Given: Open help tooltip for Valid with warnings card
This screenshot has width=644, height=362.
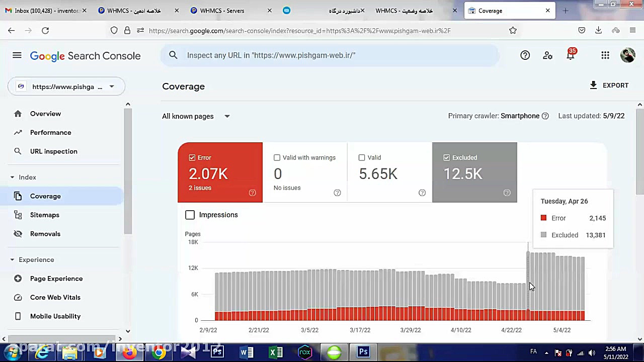Looking at the screenshot, I should click(337, 193).
